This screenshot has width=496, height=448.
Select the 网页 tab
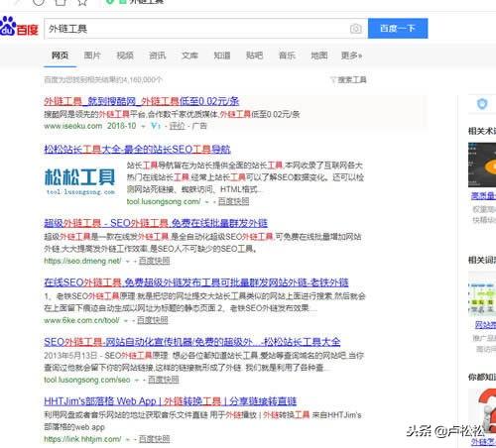pos(60,56)
